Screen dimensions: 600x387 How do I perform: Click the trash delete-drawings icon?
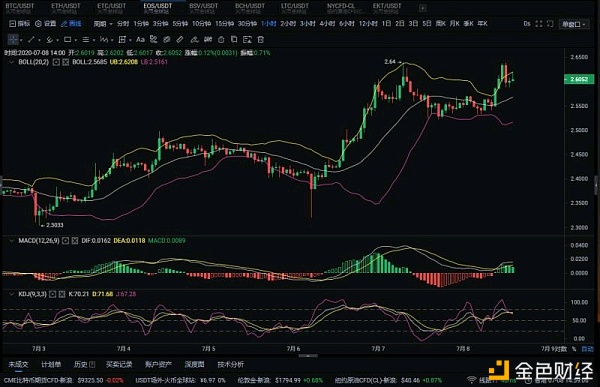point(261,39)
